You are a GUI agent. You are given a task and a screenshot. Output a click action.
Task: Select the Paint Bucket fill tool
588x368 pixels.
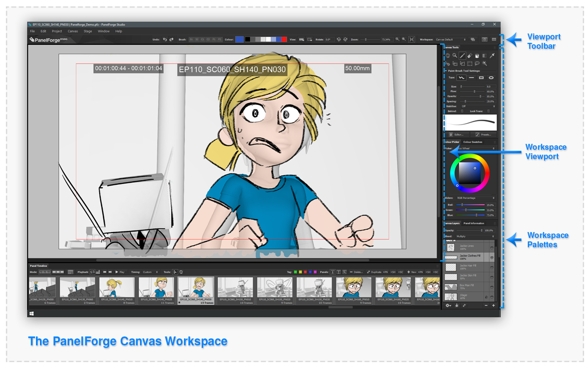(477, 56)
